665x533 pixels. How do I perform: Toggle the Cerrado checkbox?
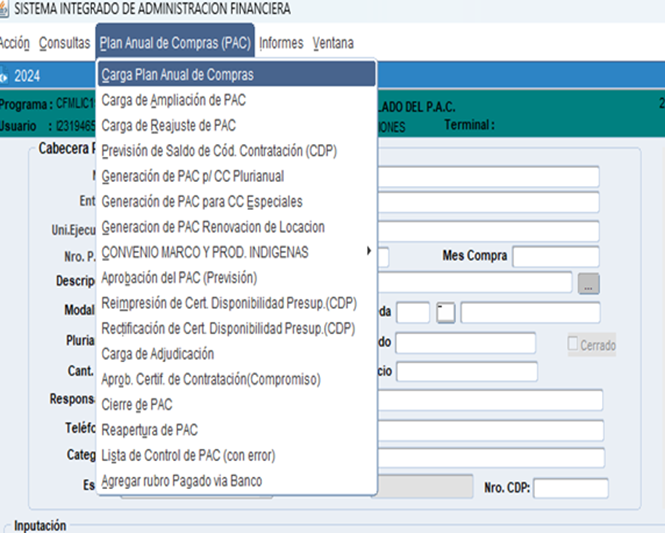pos(573,345)
